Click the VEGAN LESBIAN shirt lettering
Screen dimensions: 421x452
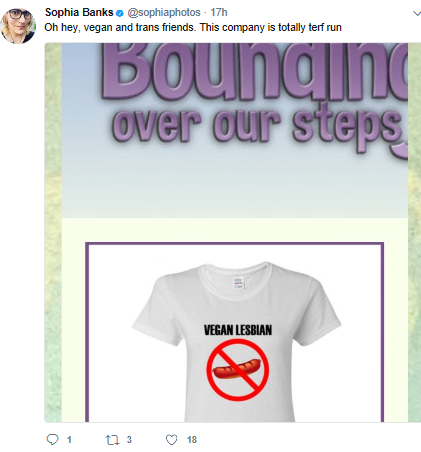(x=238, y=330)
